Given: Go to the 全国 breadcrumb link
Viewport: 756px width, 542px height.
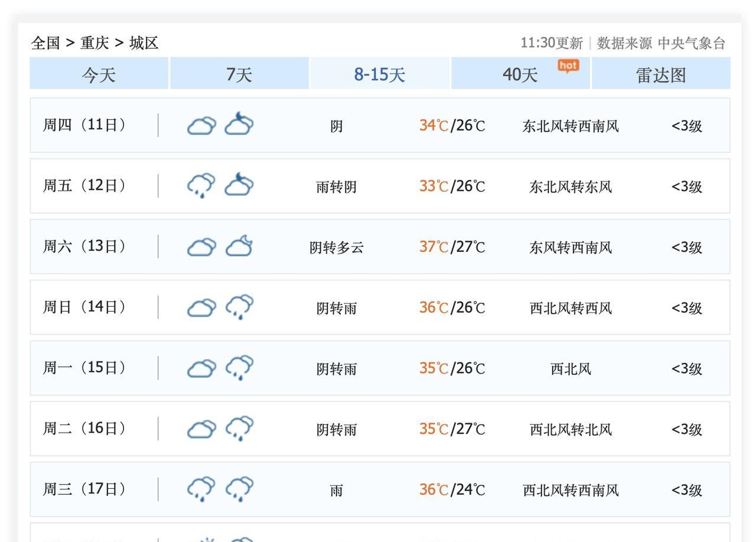Looking at the screenshot, I should point(45,43).
